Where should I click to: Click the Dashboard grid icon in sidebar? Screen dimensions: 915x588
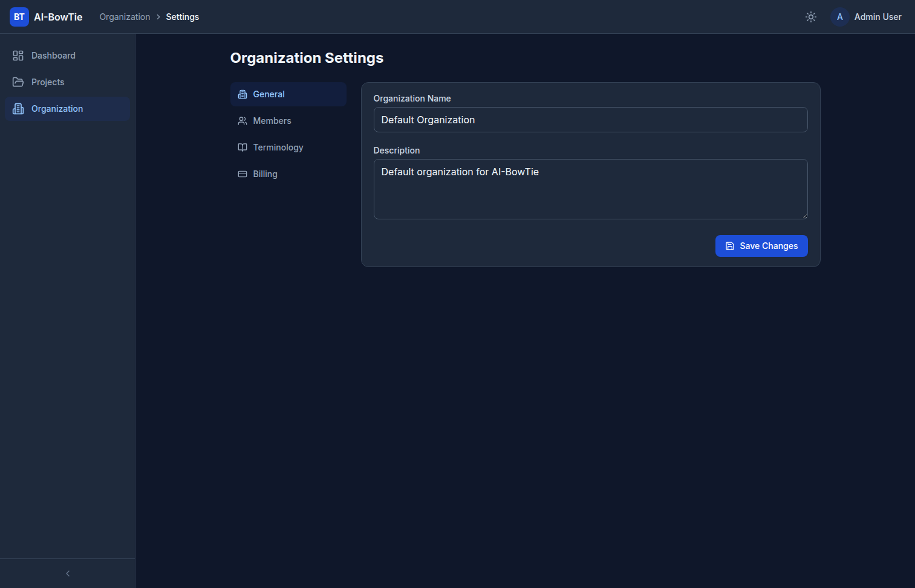pos(18,56)
